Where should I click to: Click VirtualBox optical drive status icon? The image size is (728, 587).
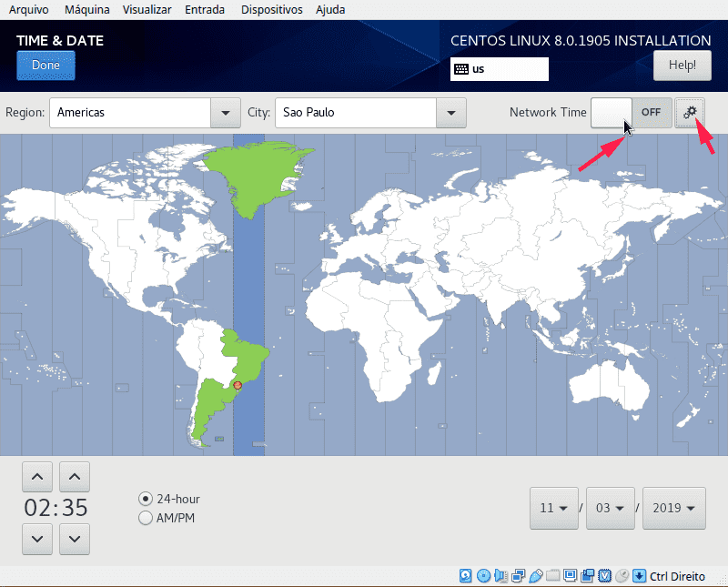pyautogui.click(x=483, y=576)
